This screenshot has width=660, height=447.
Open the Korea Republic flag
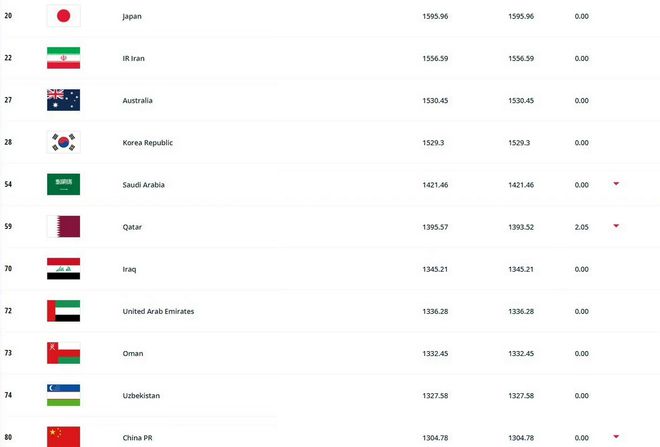point(64,142)
